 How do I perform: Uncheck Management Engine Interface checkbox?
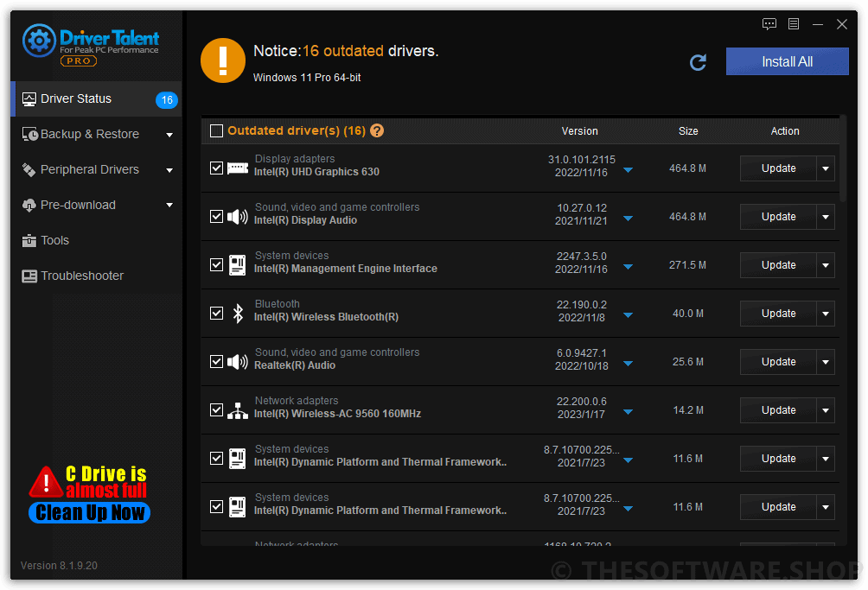[216, 265]
